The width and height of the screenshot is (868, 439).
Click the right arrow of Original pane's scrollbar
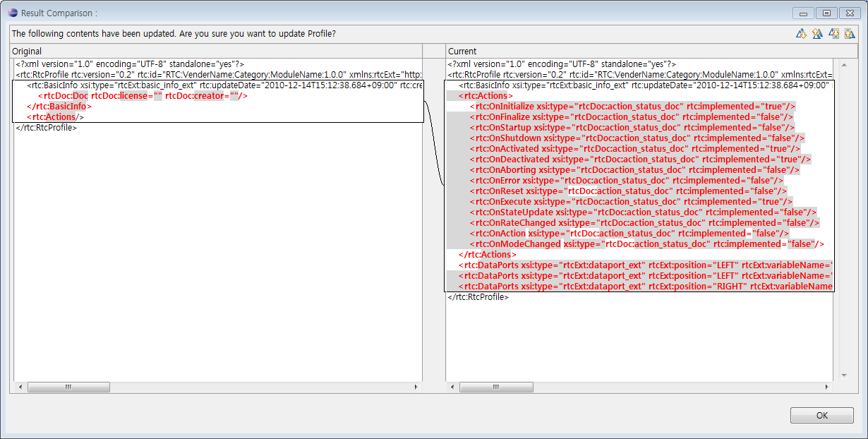pos(416,387)
